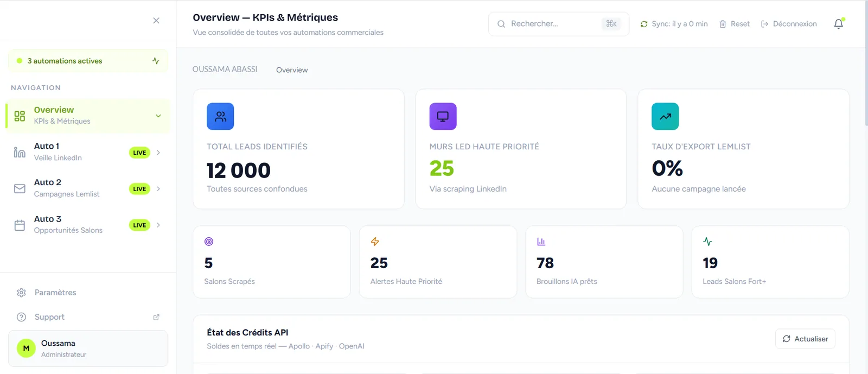868x374 pixels.
Task: Open Support external link icon
Action: point(156,317)
